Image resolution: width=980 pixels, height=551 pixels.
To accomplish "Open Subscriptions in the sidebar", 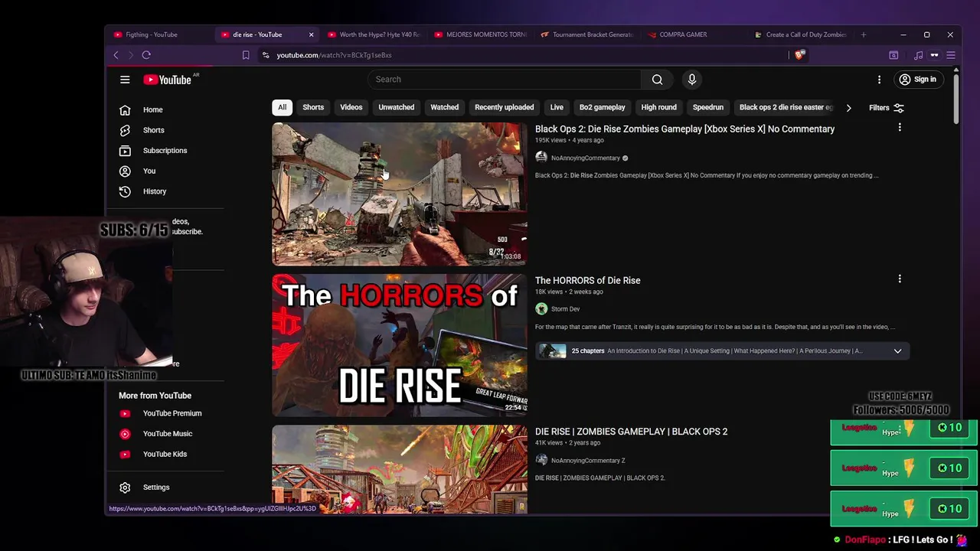I will 165,151.
